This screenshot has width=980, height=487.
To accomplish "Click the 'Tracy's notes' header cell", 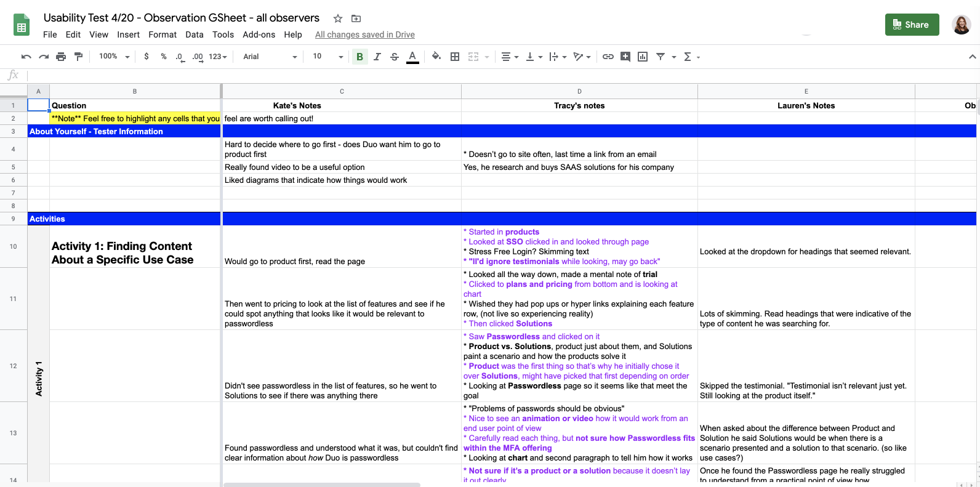I will coord(579,105).
